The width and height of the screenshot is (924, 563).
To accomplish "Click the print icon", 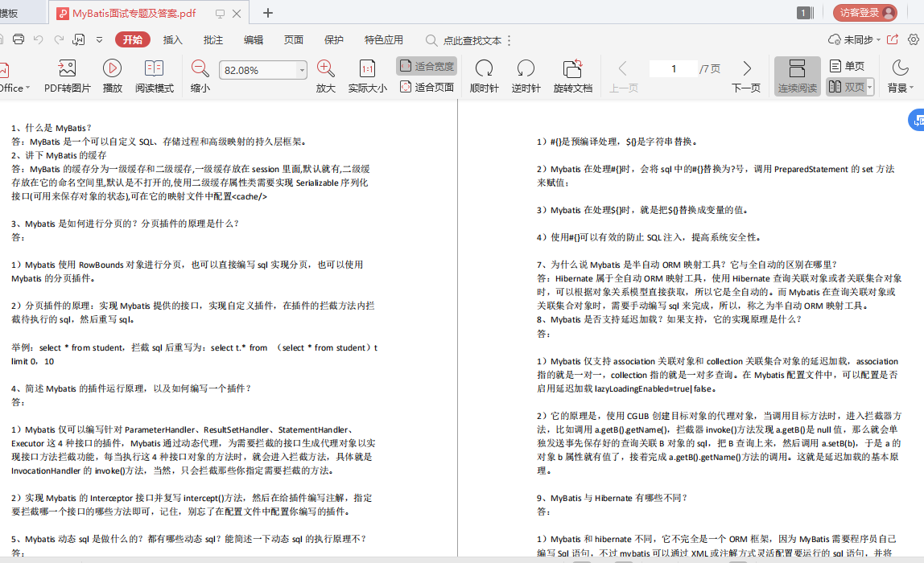I will click(x=19, y=39).
